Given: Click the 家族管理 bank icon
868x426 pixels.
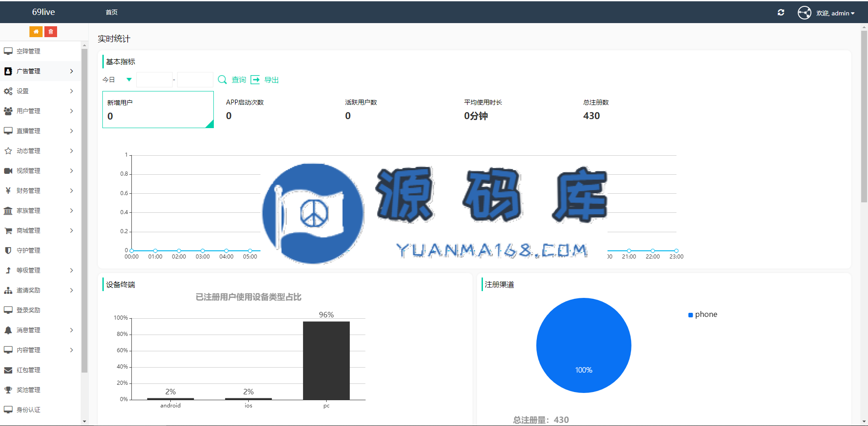Looking at the screenshot, I should [x=8, y=211].
